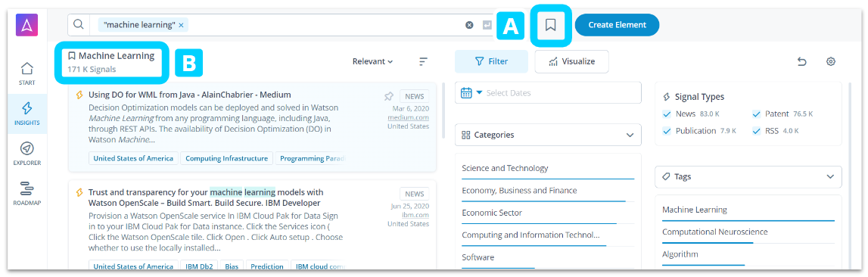Collapse the Tags dropdown panel
The width and height of the screenshot is (868, 277).
click(x=748, y=177)
